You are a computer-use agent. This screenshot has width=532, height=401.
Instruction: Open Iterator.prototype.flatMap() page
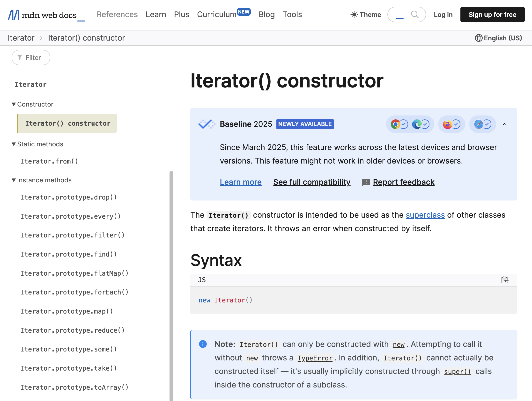[x=74, y=273]
